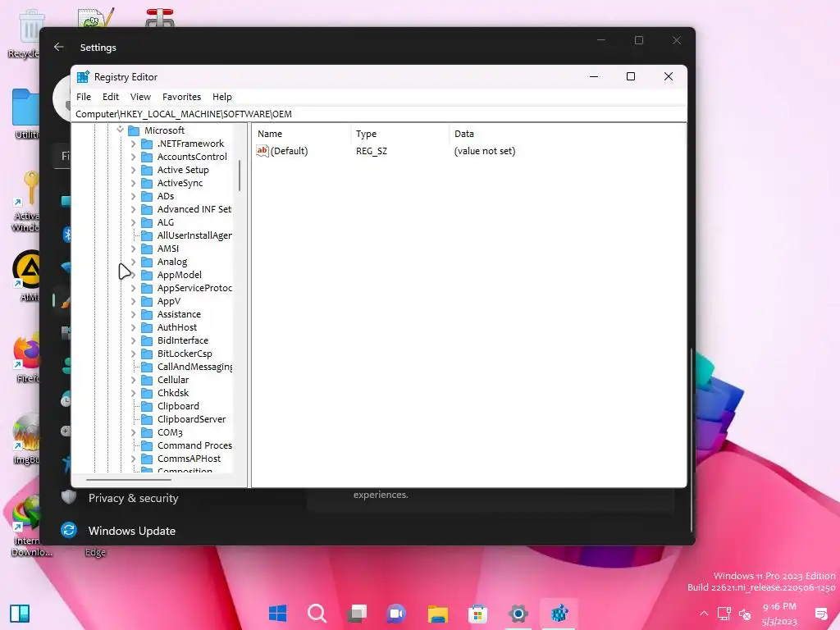Screen dimensions: 840x630
Task: Click the Registry Editor title bar icon
Action: click(x=83, y=76)
